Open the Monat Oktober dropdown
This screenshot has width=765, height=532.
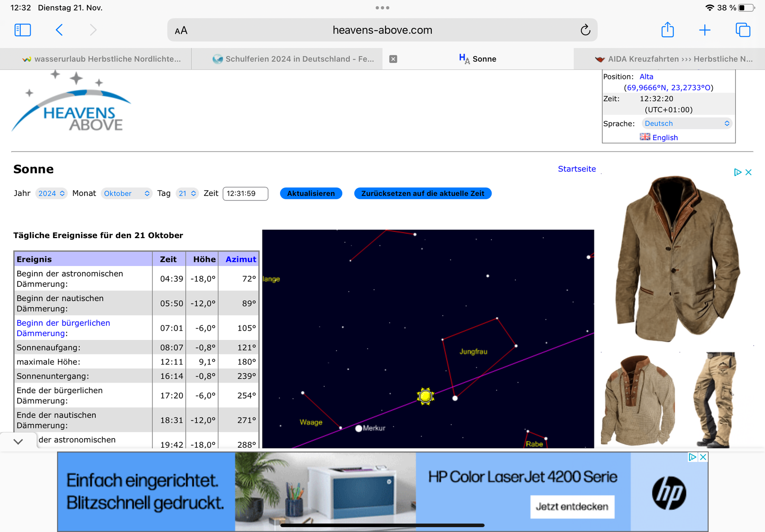126,193
